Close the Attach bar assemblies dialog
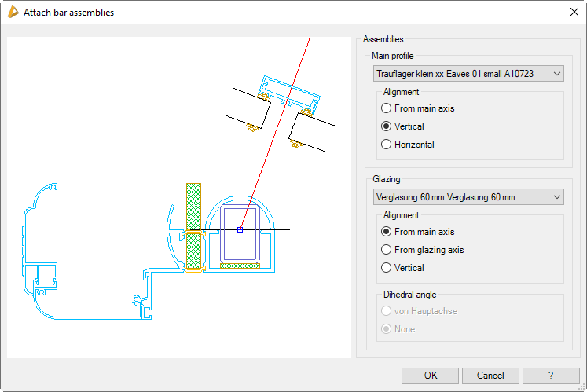The height and width of the screenshot is (392, 587). 573,12
